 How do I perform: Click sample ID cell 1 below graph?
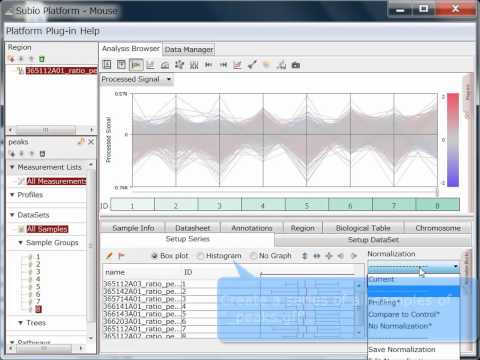pyautogui.click(x=132, y=205)
